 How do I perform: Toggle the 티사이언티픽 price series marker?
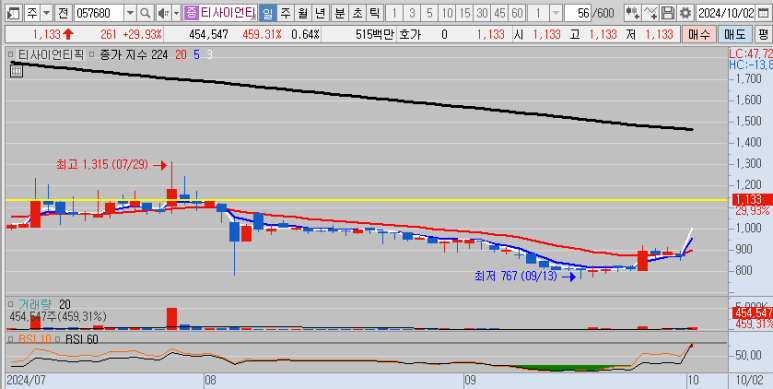coord(12,55)
